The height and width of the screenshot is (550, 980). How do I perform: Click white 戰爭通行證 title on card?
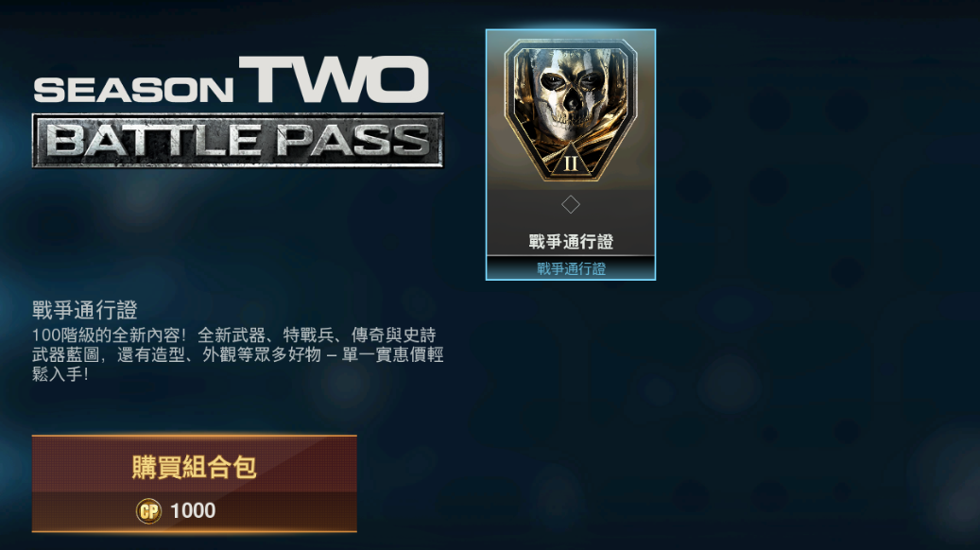pyautogui.click(x=571, y=241)
